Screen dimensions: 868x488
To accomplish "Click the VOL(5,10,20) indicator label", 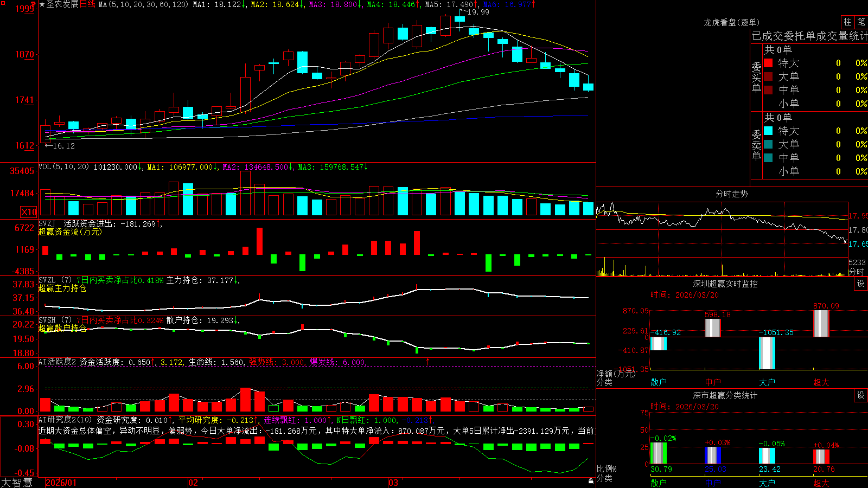I will pos(63,167).
